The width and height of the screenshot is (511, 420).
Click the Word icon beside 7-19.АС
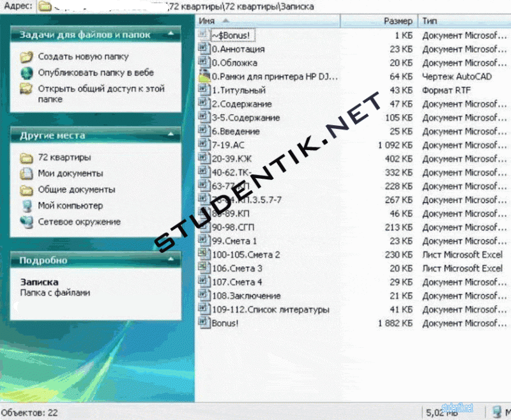point(204,144)
